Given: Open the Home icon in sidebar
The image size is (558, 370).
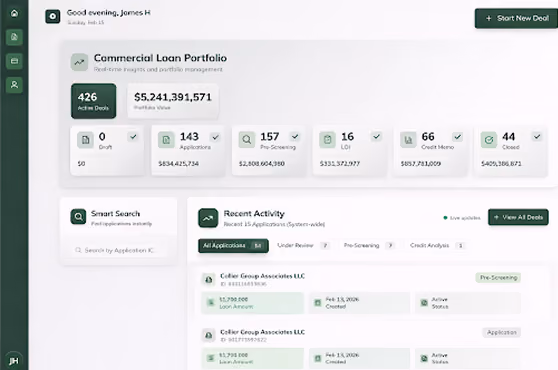Looking at the screenshot, I should 14,13.
